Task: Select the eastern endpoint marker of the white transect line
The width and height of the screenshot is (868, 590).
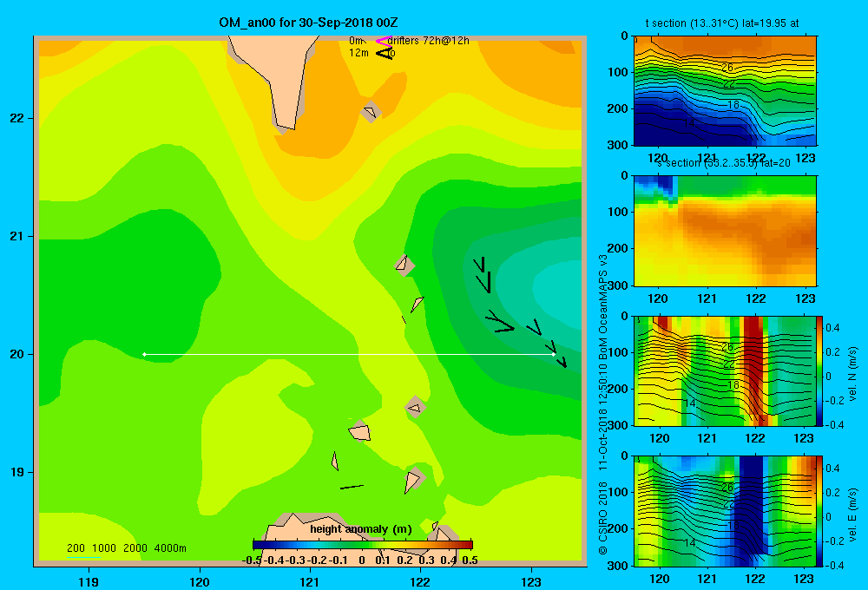Action: click(554, 354)
